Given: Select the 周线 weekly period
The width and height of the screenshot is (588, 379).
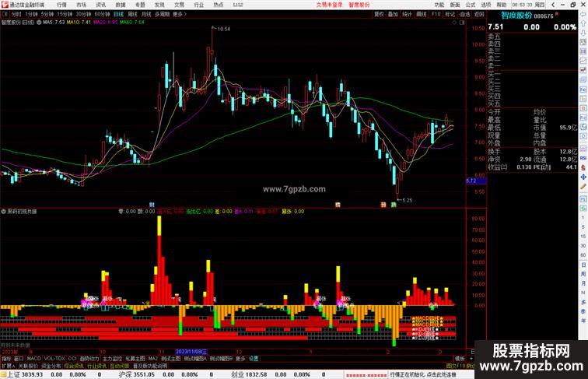Looking at the screenshot, I should (132, 14).
